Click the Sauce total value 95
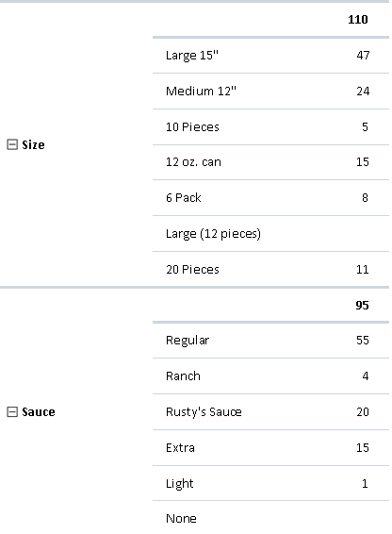392x534 pixels. (362, 305)
